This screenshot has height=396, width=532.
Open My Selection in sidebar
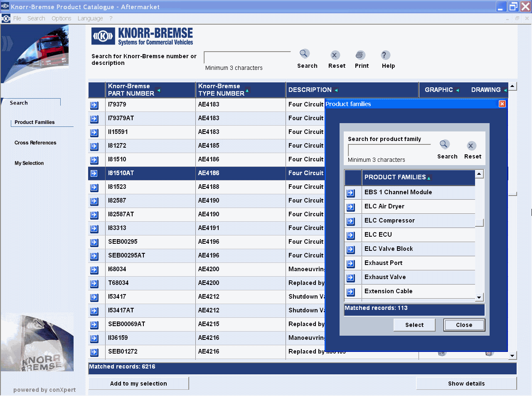click(x=29, y=163)
